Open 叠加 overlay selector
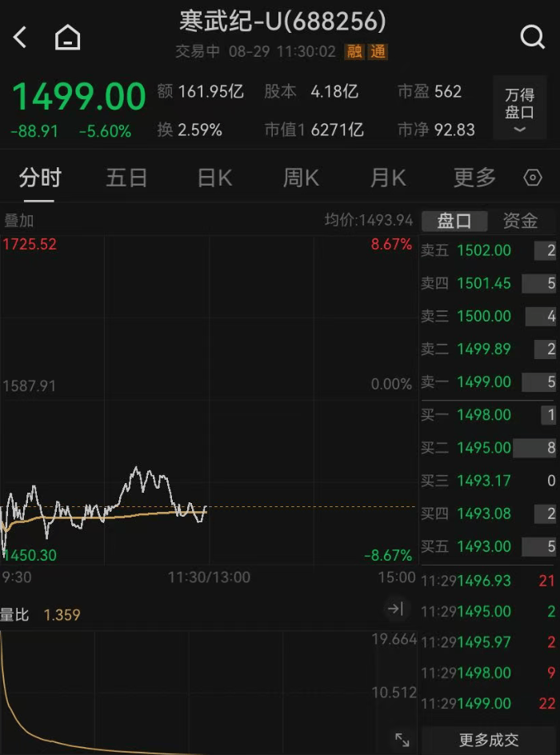Image resolution: width=560 pixels, height=755 pixels. 18,221
